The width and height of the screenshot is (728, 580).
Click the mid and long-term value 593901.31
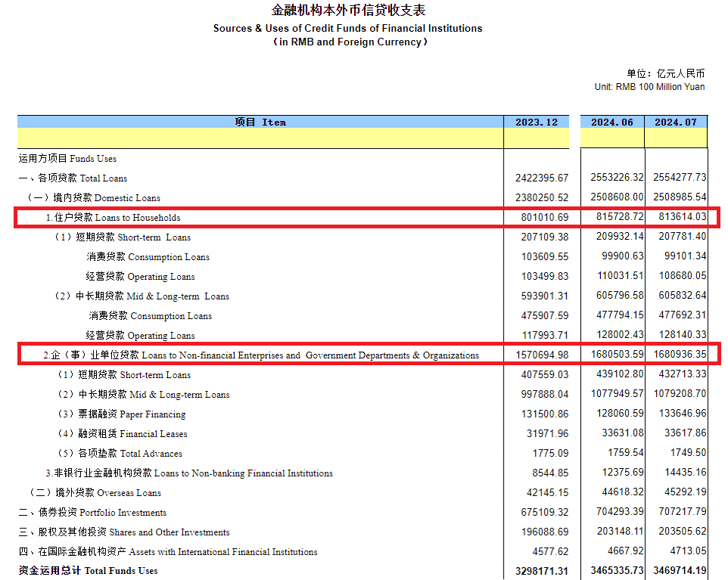[x=545, y=296]
